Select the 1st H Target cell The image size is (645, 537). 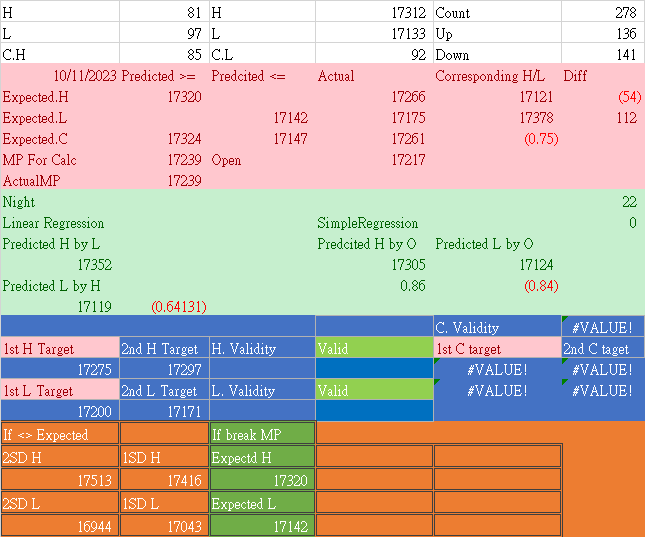pos(60,349)
